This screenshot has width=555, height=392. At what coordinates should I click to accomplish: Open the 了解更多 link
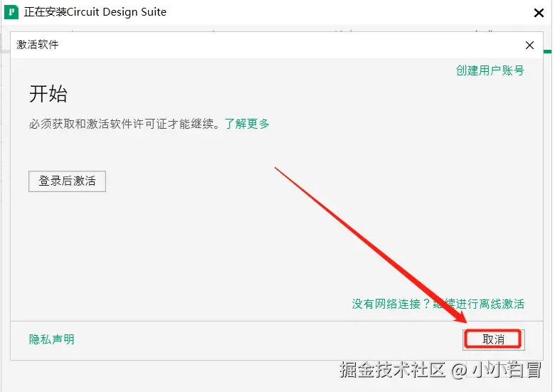(247, 124)
